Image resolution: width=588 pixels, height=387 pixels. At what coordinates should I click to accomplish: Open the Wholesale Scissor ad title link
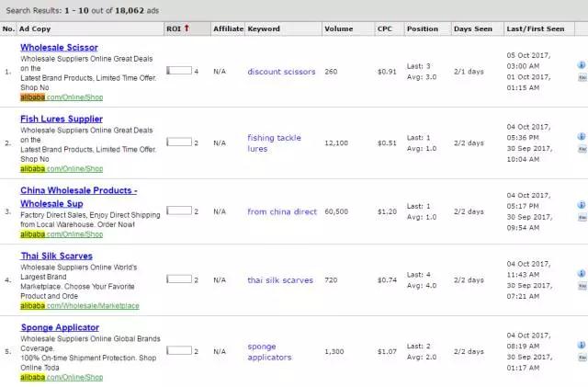coord(59,47)
